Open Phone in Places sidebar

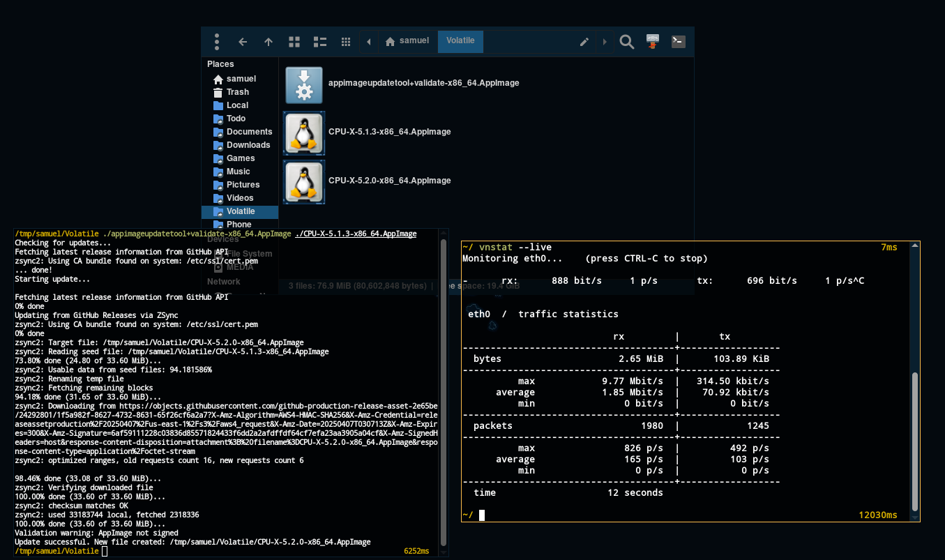coord(240,225)
